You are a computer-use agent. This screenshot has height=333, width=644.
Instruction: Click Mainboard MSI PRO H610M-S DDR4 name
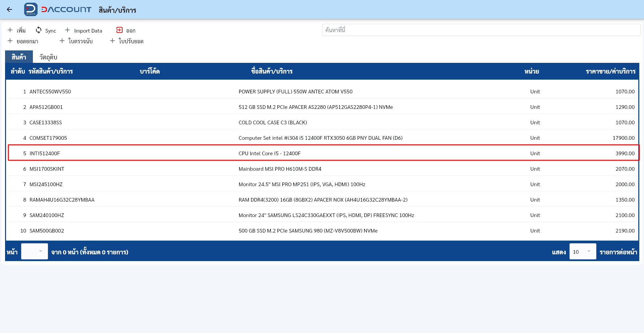[280, 169]
